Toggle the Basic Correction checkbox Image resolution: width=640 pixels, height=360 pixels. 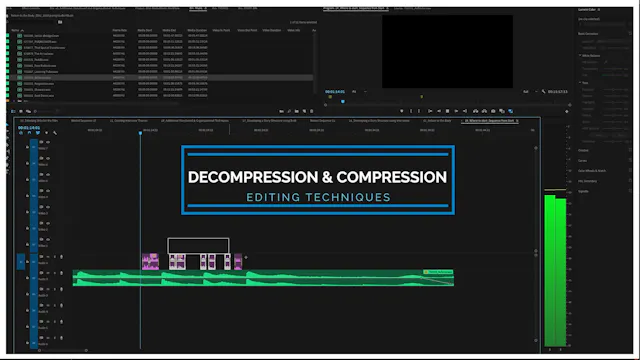tap(630, 33)
